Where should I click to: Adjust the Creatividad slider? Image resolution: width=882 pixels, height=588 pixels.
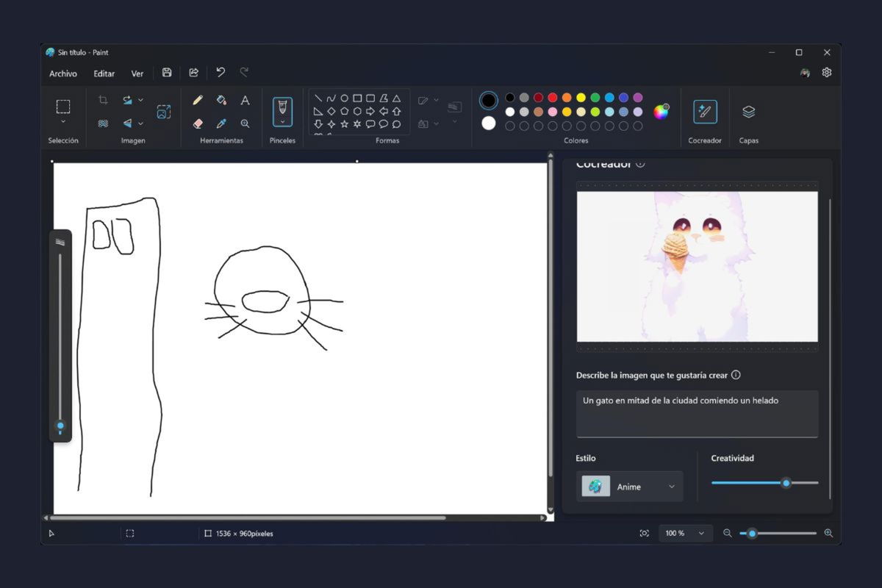click(x=786, y=483)
